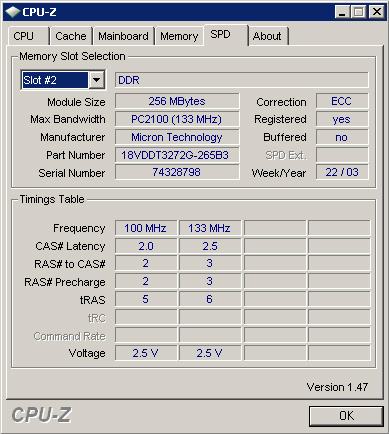The image size is (389, 434).
Task: Click part number 18VDDT3272G-265B3
Action: click(x=177, y=155)
